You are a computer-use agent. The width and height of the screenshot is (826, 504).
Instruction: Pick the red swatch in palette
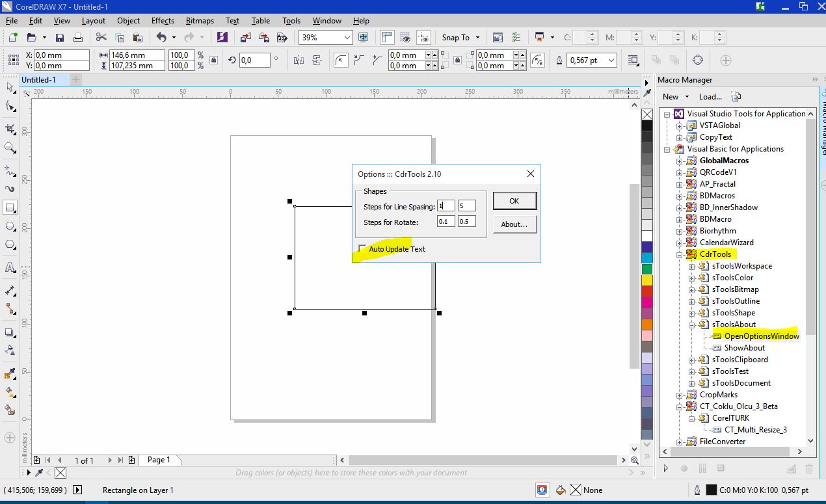point(647,291)
